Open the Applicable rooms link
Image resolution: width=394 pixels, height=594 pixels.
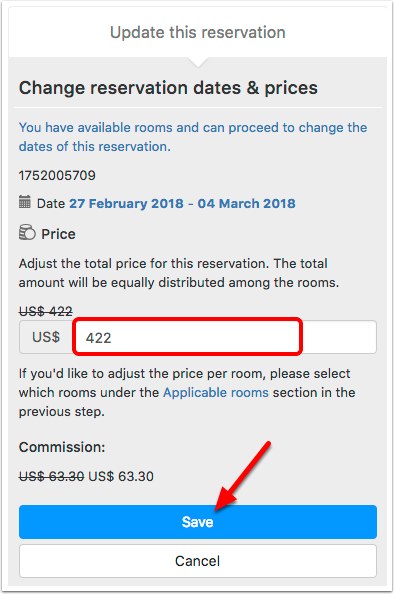coord(216,392)
